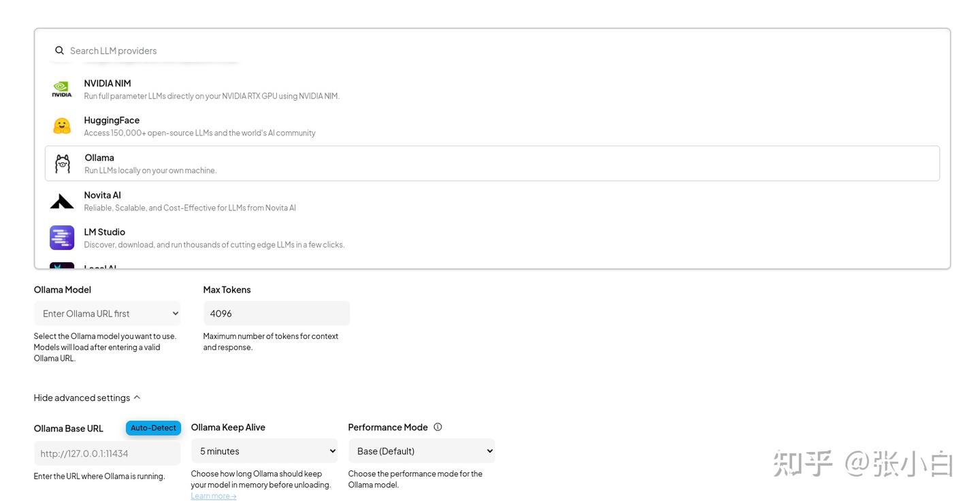Click the LM Studio logo icon

[x=62, y=238]
